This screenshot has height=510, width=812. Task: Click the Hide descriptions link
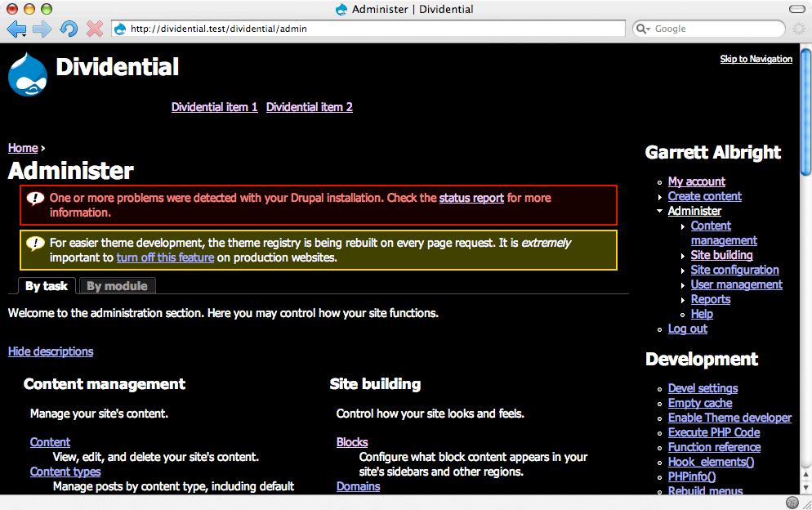pos(51,351)
